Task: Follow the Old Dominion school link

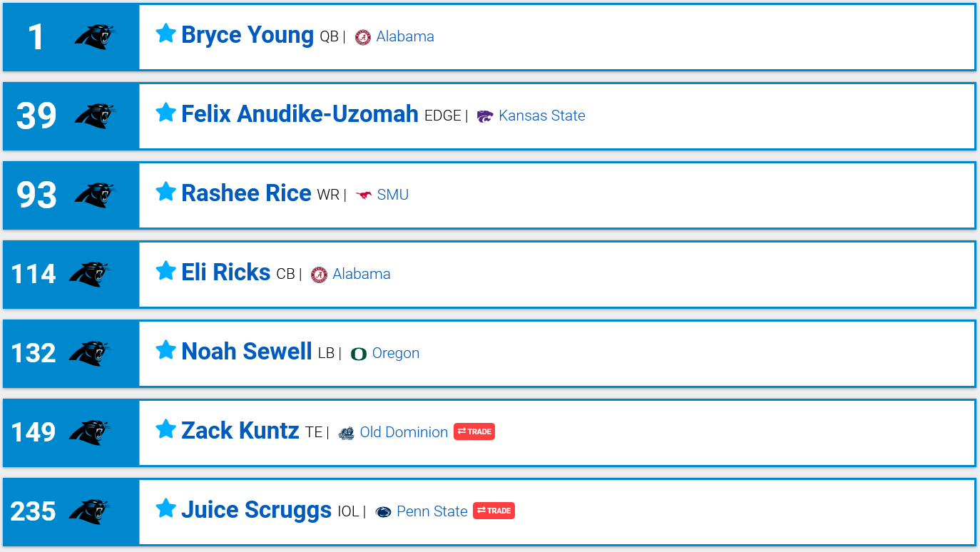Action: click(x=404, y=432)
